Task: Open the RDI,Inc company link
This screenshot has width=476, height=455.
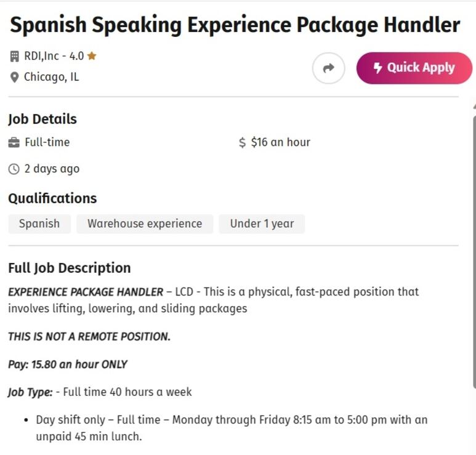Action: coord(42,56)
